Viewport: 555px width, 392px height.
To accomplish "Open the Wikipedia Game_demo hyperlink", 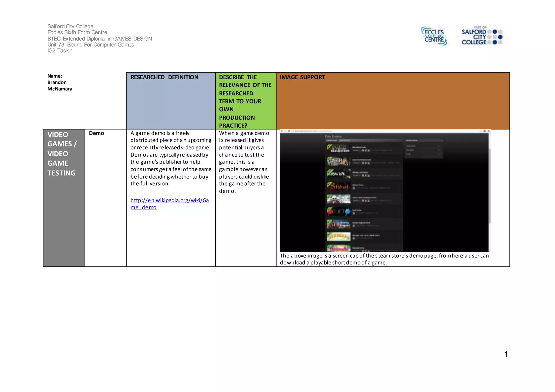I will (x=170, y=201).
